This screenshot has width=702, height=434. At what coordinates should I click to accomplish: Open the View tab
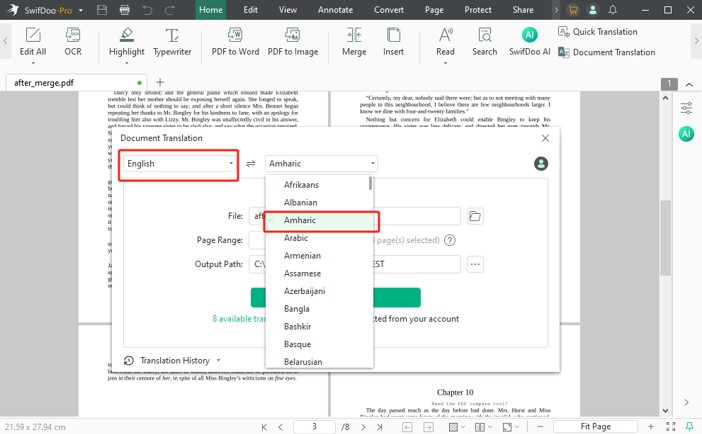tap(287, 10)
